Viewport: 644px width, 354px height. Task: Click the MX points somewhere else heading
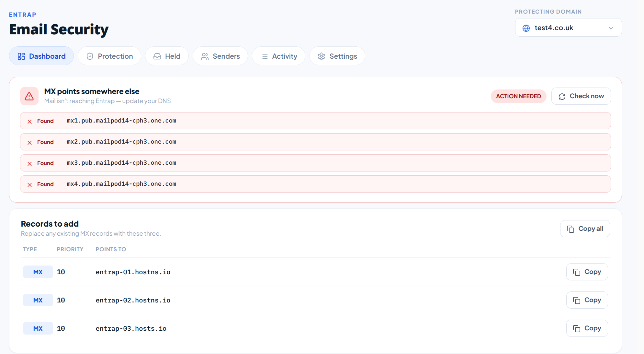(x=92, y=91)
